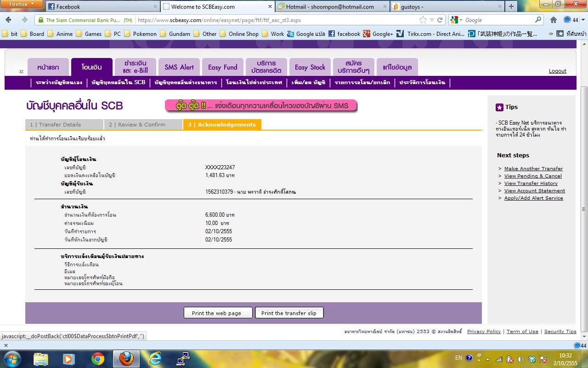Open the Windows Start menu

tap(11, 358)
